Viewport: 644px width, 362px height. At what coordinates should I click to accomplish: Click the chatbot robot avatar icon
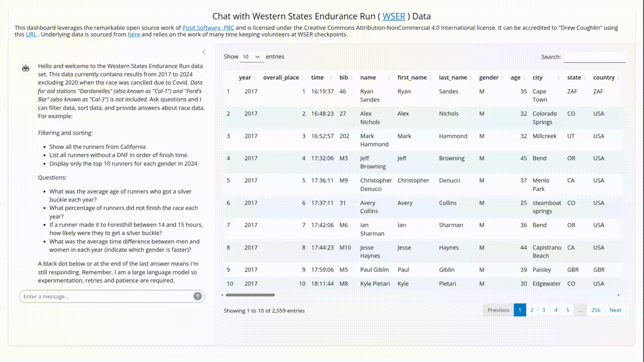(x=26, y=68)
